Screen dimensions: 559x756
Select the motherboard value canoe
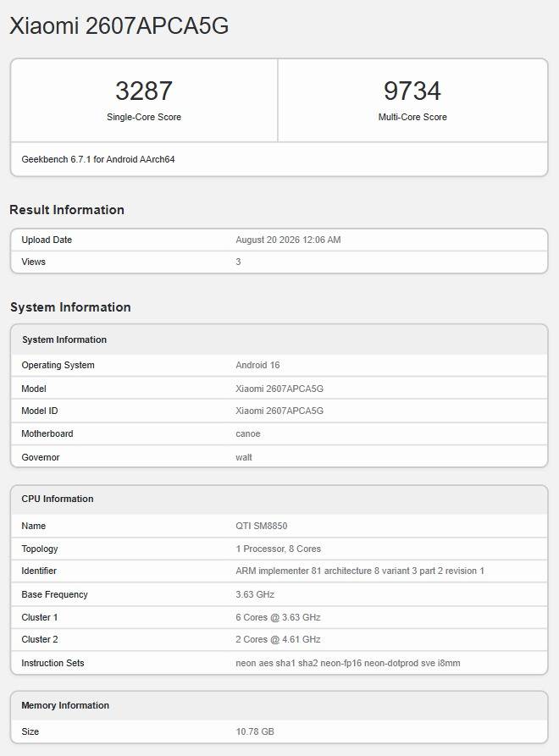point(248,434)
